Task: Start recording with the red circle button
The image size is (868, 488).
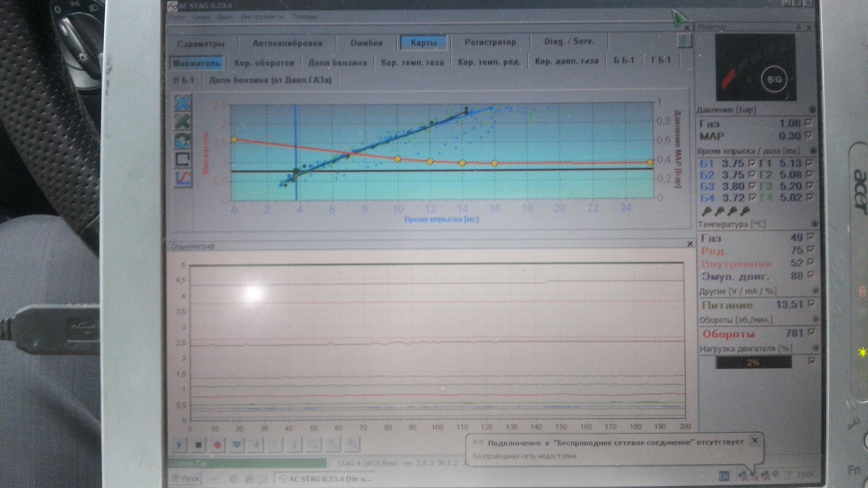Action: point(218,445)
